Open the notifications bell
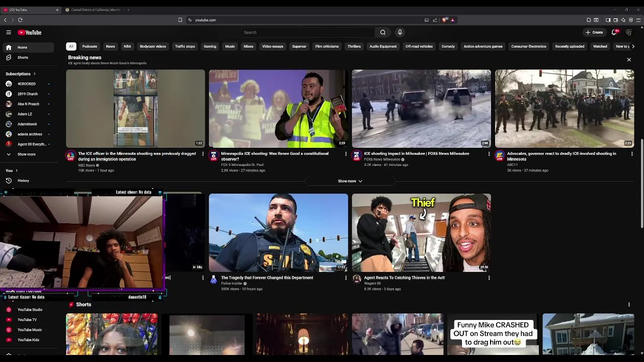 pos(615,32)
